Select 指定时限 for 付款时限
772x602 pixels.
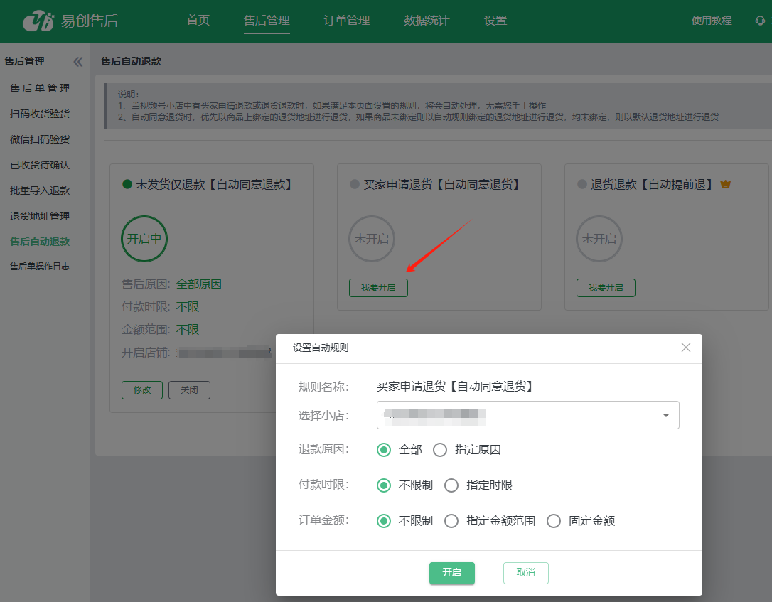[451, 486]
